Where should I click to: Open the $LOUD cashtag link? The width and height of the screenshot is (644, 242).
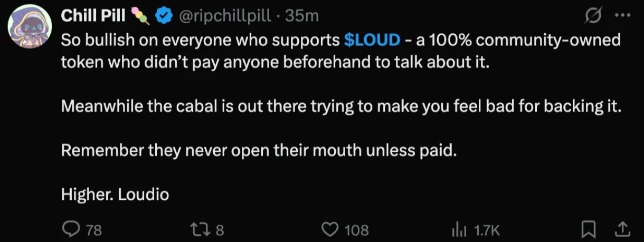coord(372,40)
